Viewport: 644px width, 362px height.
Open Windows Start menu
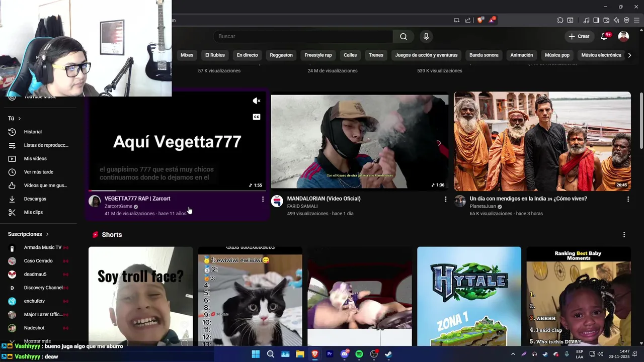click(x=256, y=354)
